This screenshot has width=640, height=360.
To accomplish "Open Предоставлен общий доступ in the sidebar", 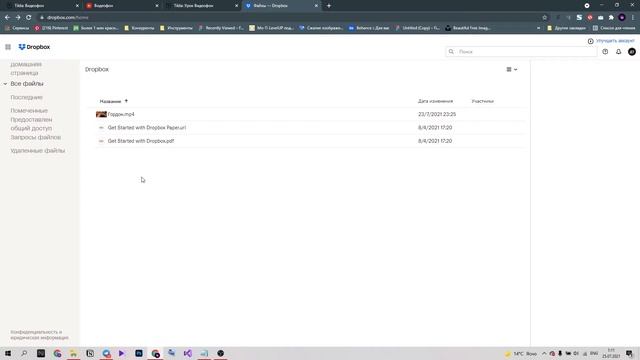I will (x=31, y=124).
